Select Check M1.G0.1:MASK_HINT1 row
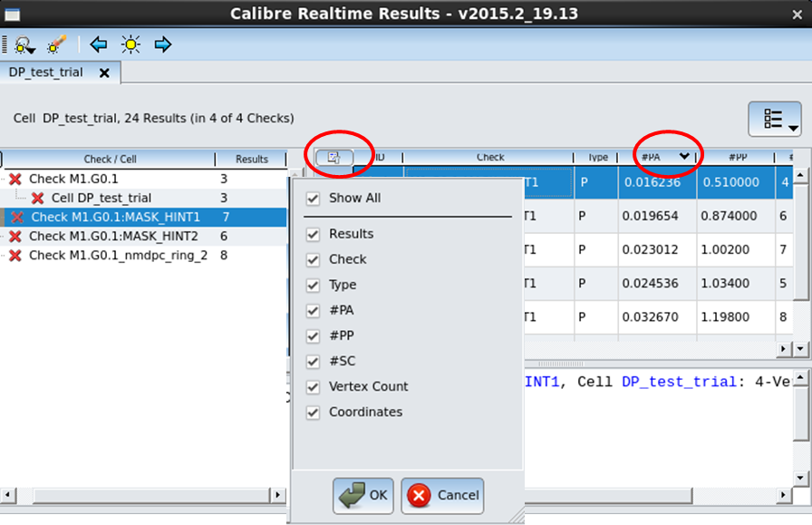The height and width of the screenshot is (525, 812). pos(143,218)
